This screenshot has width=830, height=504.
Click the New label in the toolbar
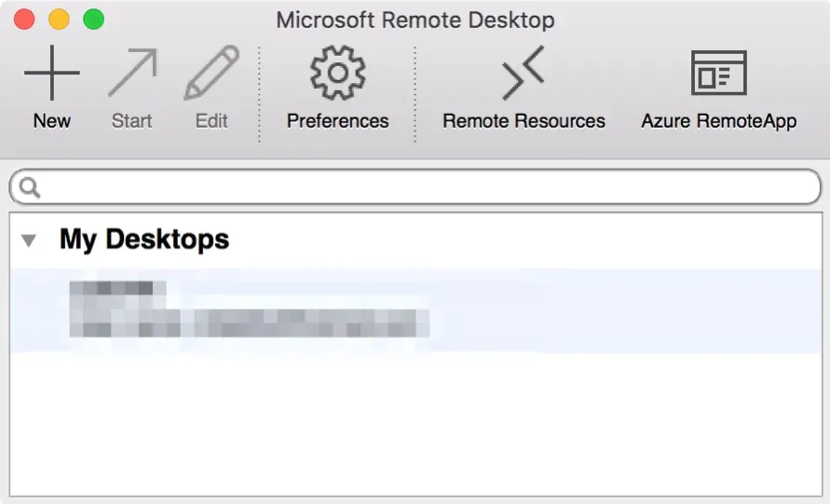click(52, 121)
